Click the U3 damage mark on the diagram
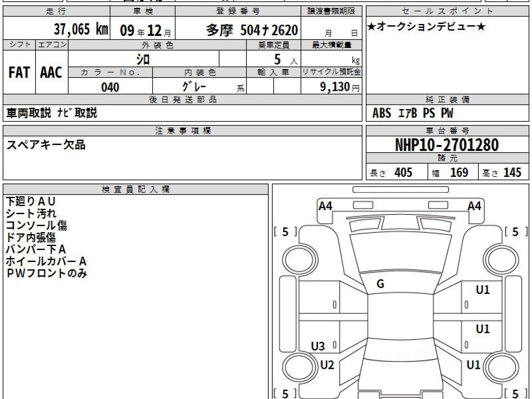Viewport: 532px width, 399px height. pyautogui.click(x=317, y=347)
